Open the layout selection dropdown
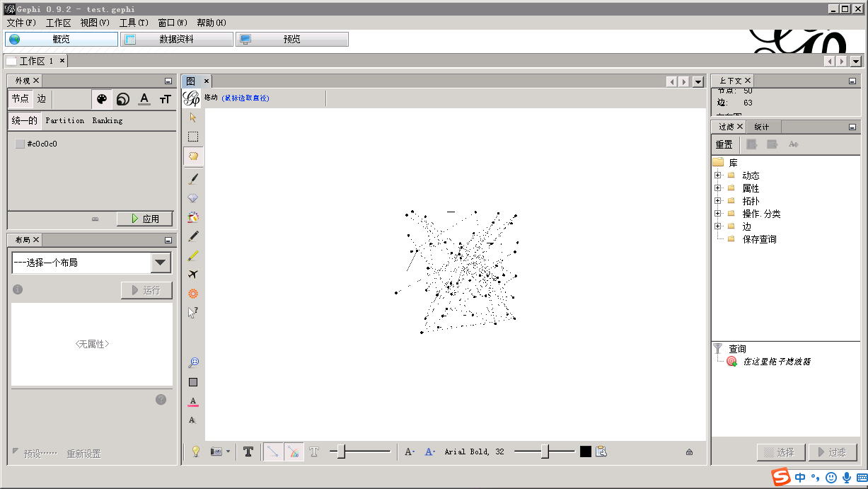Viewport: 868px width, 489px height. [x=161, y=263]
